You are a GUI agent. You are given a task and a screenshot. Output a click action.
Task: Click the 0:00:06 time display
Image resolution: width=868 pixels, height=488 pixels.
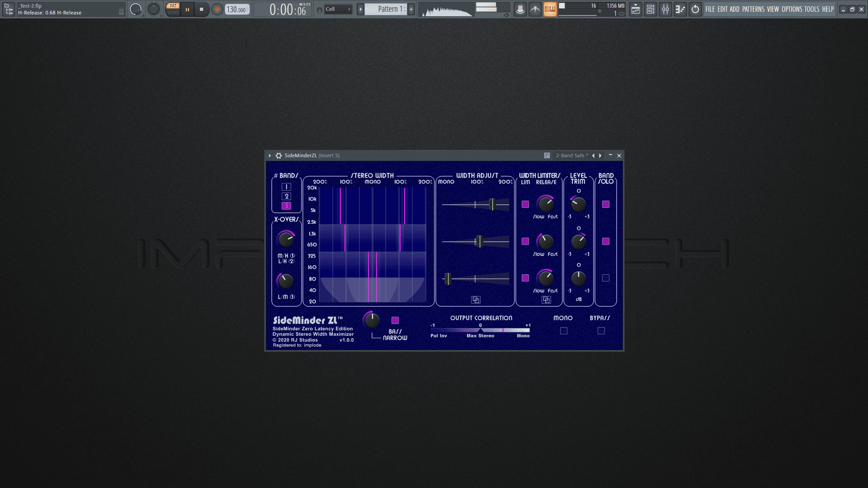pyautogui.click(x=288, y=9)
